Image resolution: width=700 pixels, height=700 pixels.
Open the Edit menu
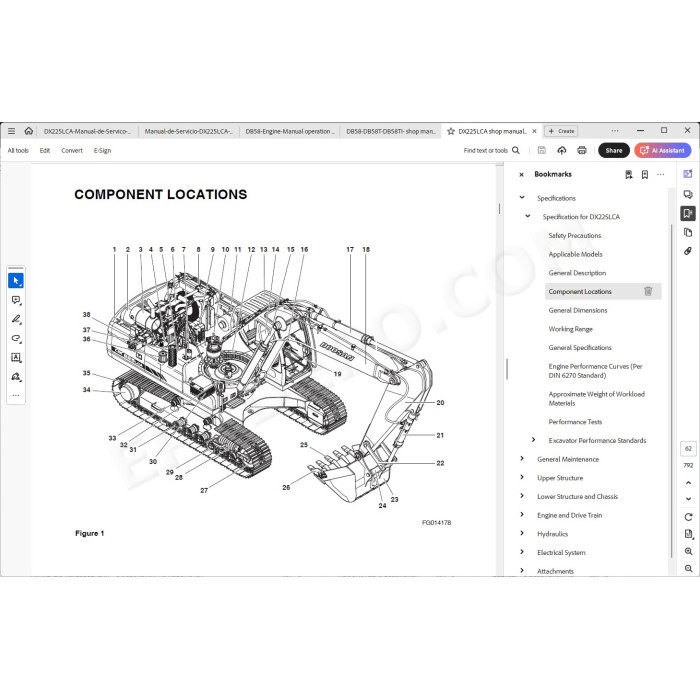(45, 150)
